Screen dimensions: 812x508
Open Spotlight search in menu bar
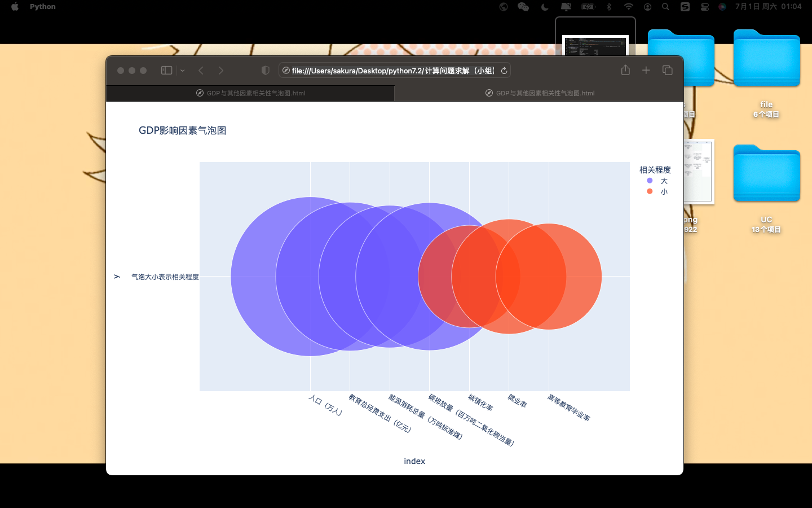click(x=665, y=7)
